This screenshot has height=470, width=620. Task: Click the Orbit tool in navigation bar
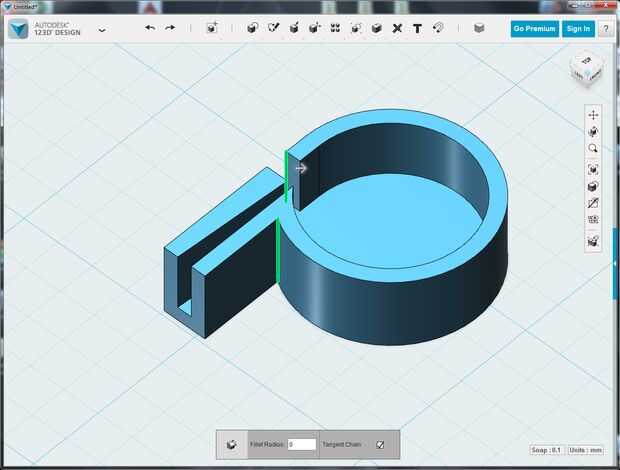(x=593, y=132)
